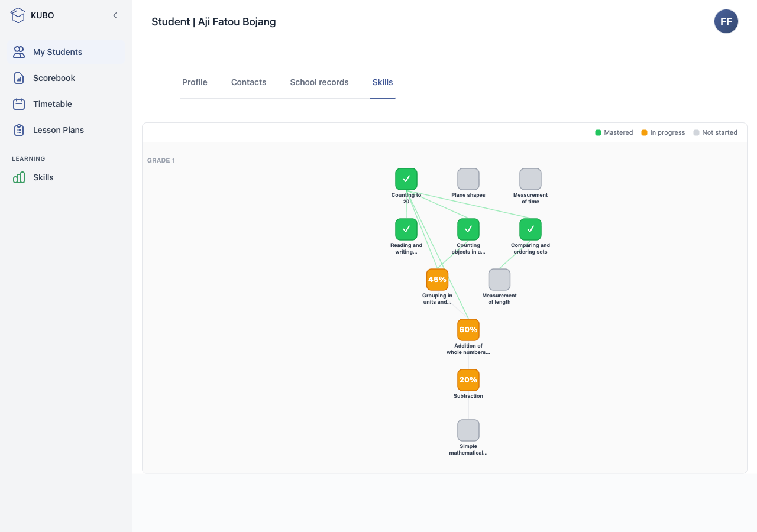
Task: Open the FF user avatar menu
Action: pyautogui.click(x=726, y=21)
